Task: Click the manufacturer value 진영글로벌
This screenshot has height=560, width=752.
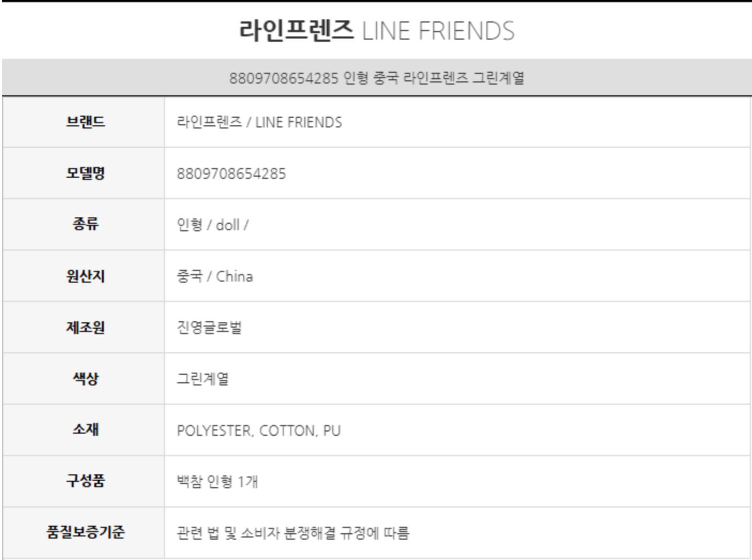Action: coord(209,328)
